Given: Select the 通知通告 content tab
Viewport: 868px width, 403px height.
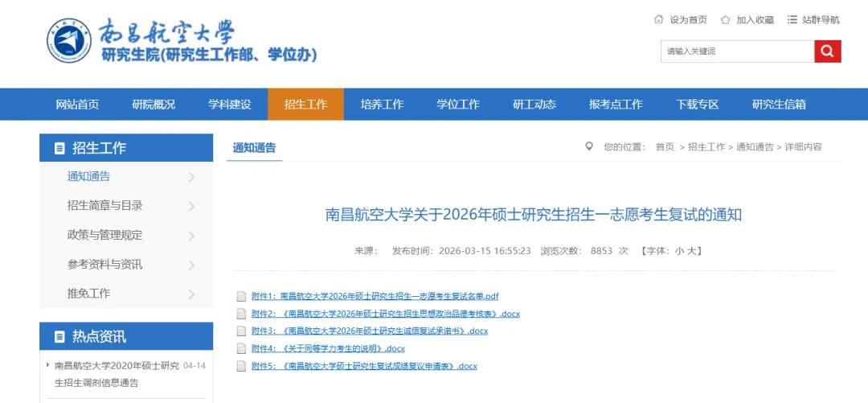Looking at the screenshot, I should pos(254,147).
